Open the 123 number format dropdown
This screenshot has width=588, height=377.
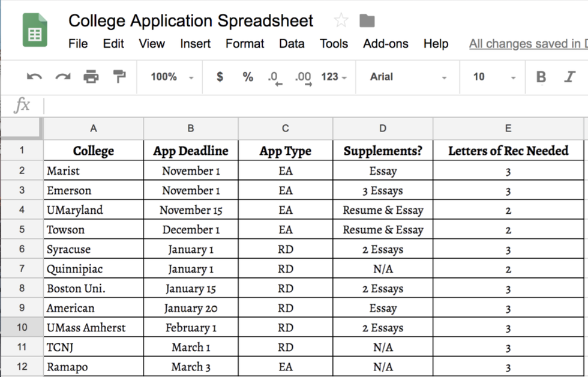(334, 77)
